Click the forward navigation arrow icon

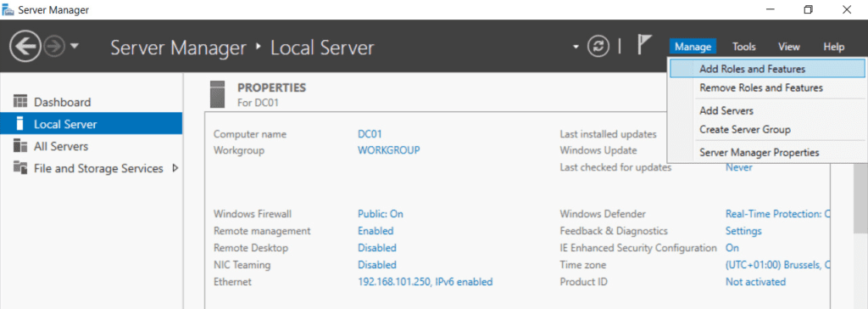54,47
